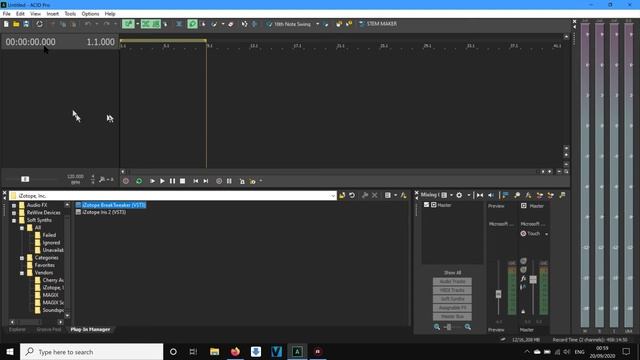The height and width of the screenshot is (360, 640).
Task: Click the mixer channel width zoom slider
Action: tap(449, 327)
